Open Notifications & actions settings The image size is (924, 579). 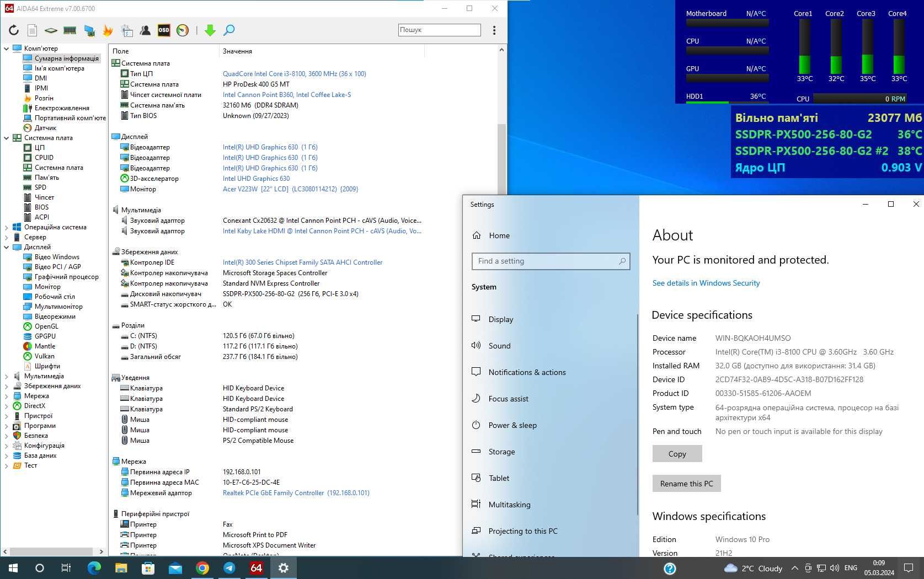coord(527,372)
